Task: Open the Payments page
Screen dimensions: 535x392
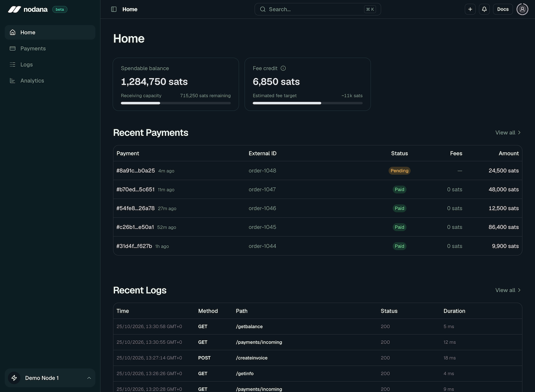Action: coord(50,48)
